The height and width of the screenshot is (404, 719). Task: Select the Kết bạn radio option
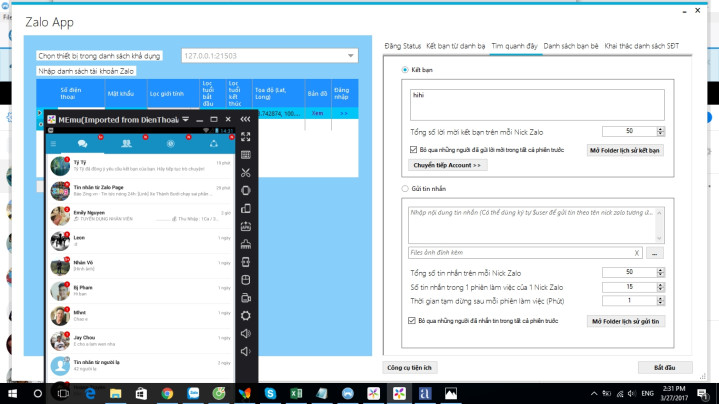(405, 70)
